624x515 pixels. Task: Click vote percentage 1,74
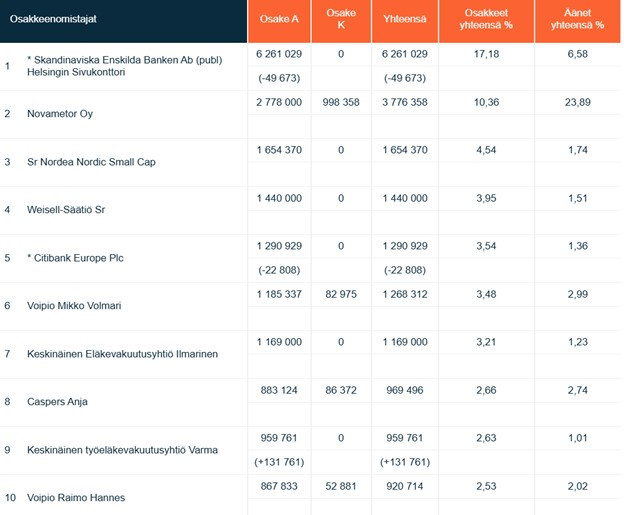click(x=577, y=150)
